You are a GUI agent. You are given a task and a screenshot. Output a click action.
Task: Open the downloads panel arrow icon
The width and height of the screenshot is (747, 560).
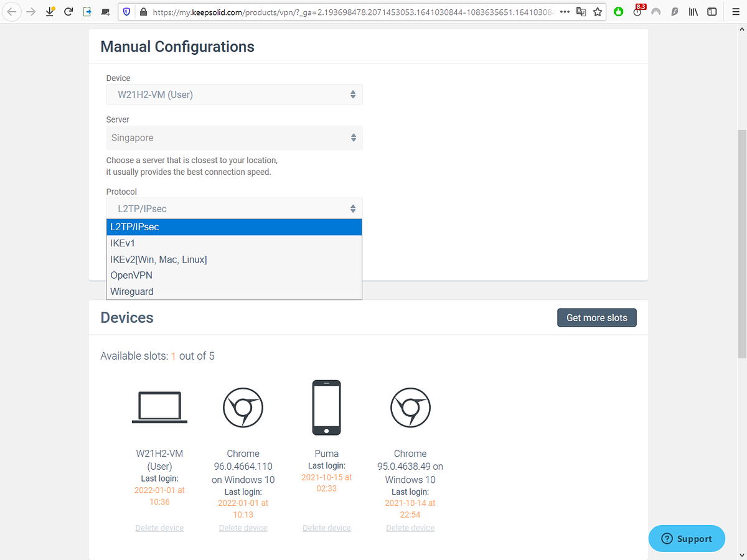pyautogui.click(x=51, y=11)
